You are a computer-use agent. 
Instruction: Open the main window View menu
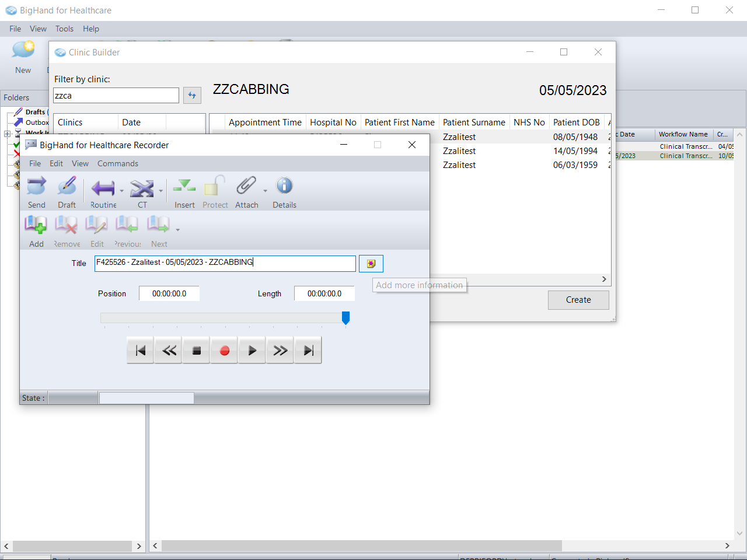point(38,29)
